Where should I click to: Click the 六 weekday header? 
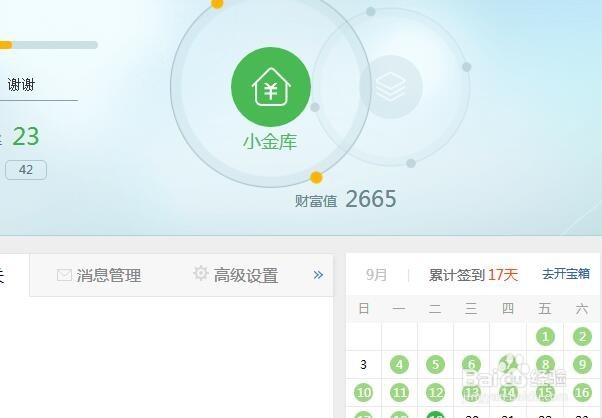coord(582,309)
